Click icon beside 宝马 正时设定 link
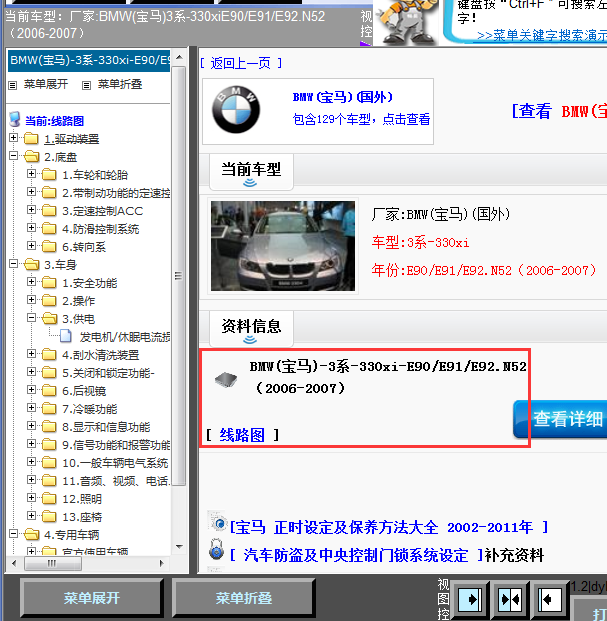The width and height of the screenshot is (607, 621). tap(217, 522)
